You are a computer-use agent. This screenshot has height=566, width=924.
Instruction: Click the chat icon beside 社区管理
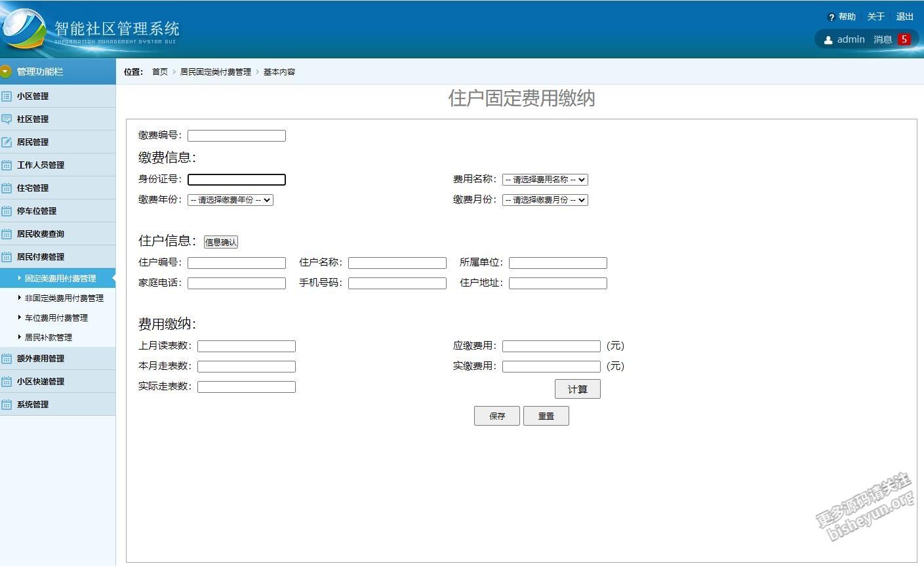click(7, 119)
